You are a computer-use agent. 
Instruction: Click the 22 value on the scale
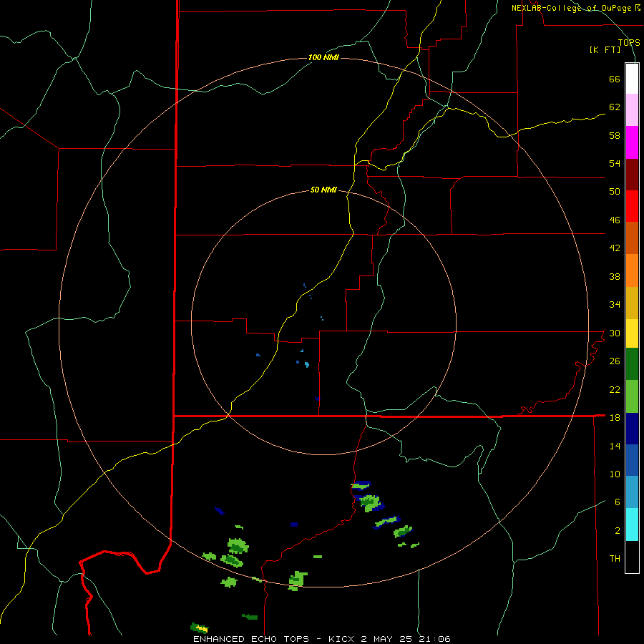pos(615,389)
